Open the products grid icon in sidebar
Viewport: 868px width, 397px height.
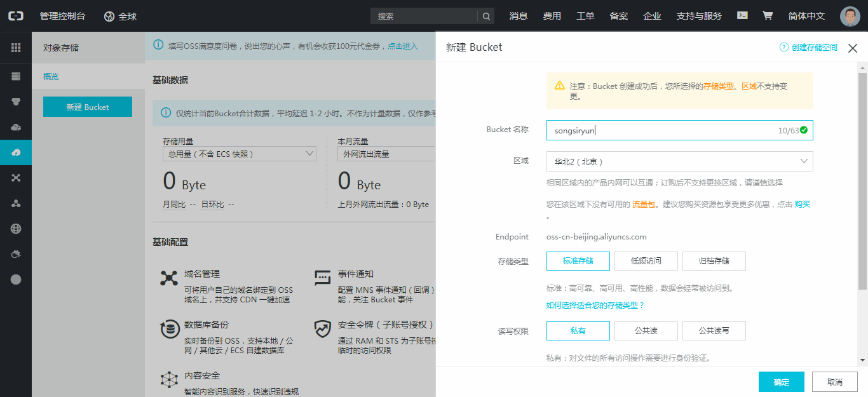click(x=15, y=48)
